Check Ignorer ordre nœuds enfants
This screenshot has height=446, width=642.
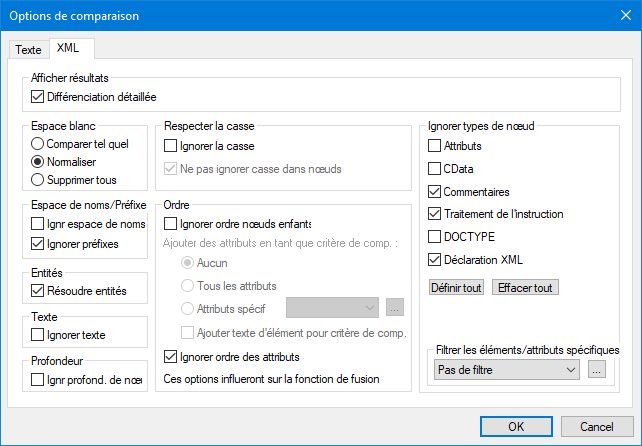tap(171, 223)
